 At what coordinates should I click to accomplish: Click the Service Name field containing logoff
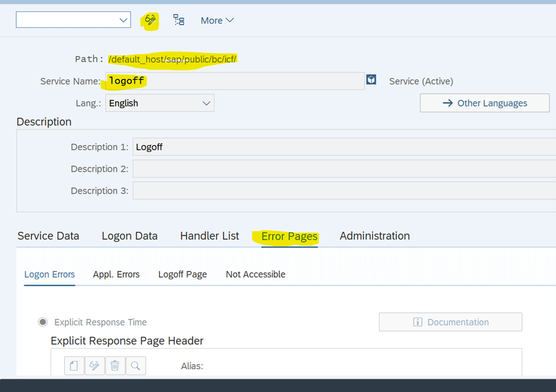point(235,81)
